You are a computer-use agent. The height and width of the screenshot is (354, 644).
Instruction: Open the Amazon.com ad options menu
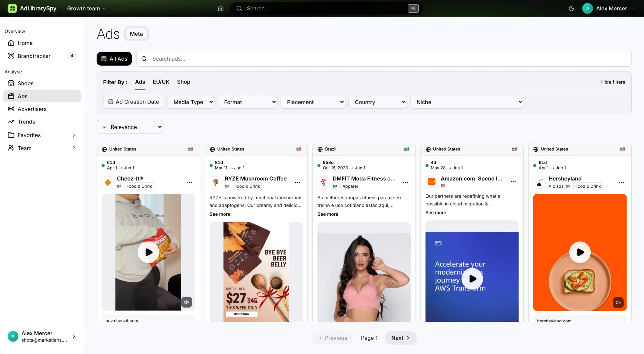click(x=513, y=182)
